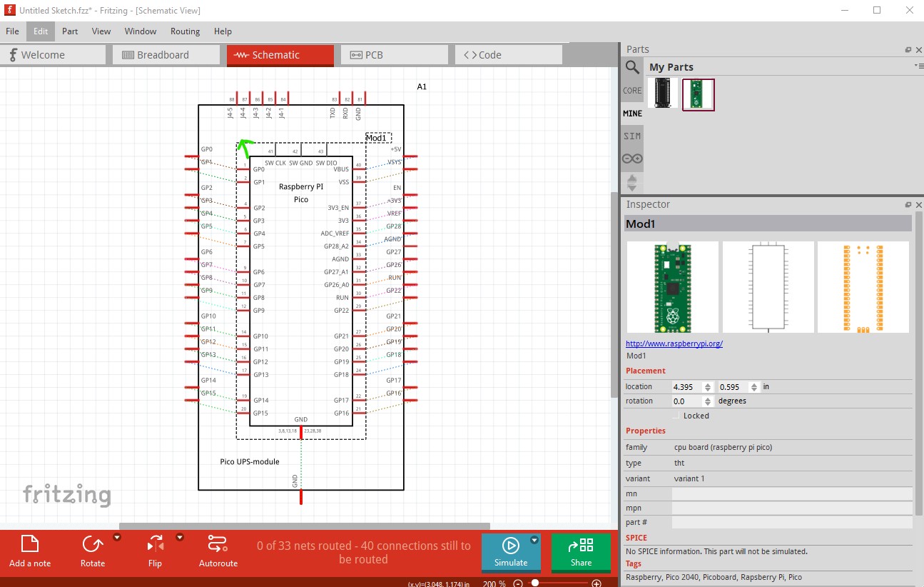Adjust the zoom slider handle
The width and height of the screenshot is (924, 587).
tap(534, 583)
